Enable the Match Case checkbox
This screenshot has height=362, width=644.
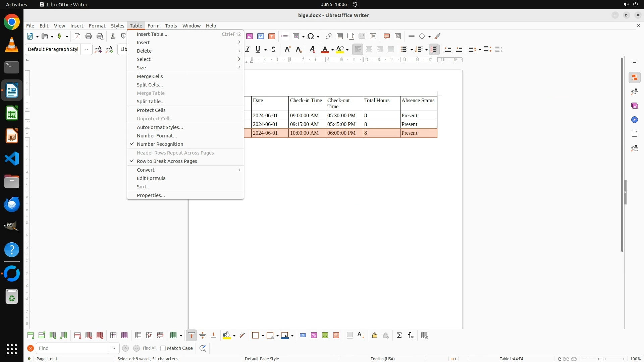[163, 348]
